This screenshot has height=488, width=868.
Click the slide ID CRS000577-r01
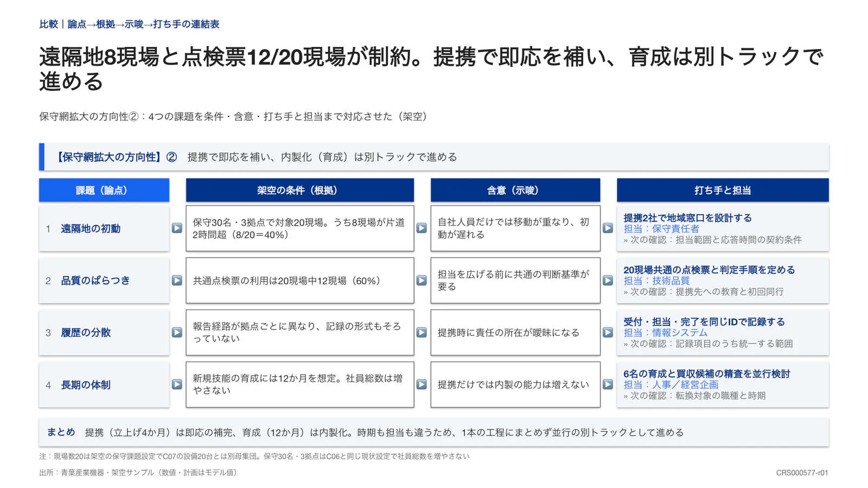802,473
